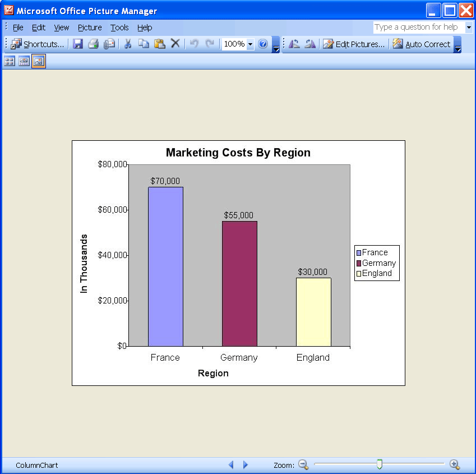Click the Paste clipboard icon
Viewport: 476px width, 474px height.
pos(160,44)
